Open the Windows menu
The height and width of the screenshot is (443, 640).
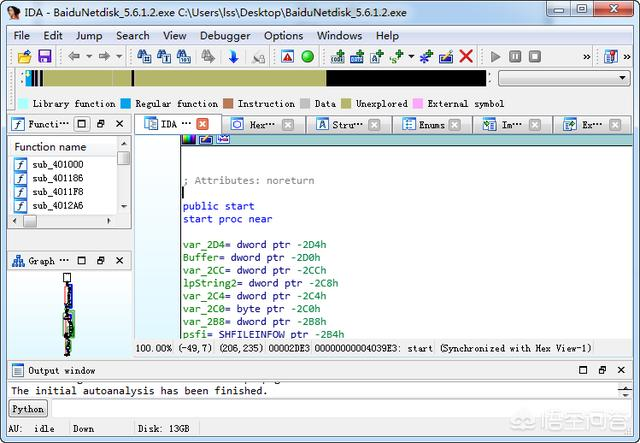[x=340, y=36]
